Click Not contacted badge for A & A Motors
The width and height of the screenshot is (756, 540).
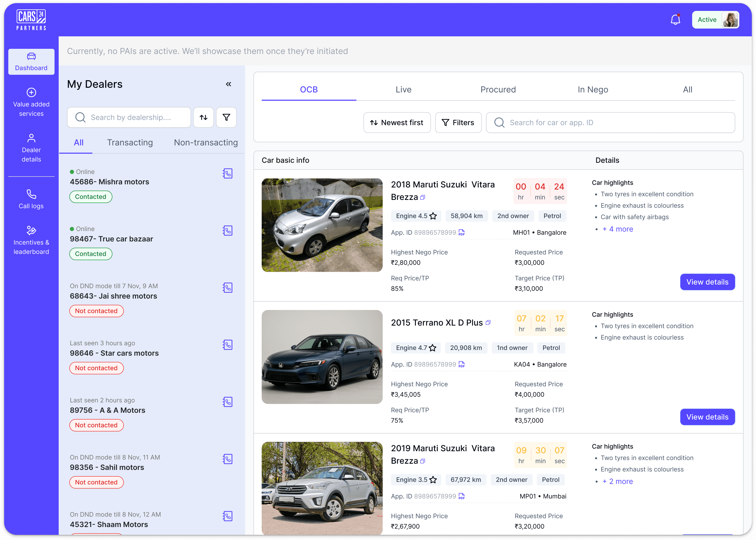tap(96, 425)
